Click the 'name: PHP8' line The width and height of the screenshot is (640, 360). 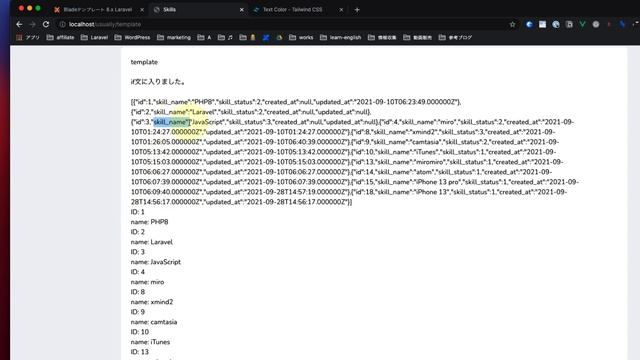click(149, 222)
